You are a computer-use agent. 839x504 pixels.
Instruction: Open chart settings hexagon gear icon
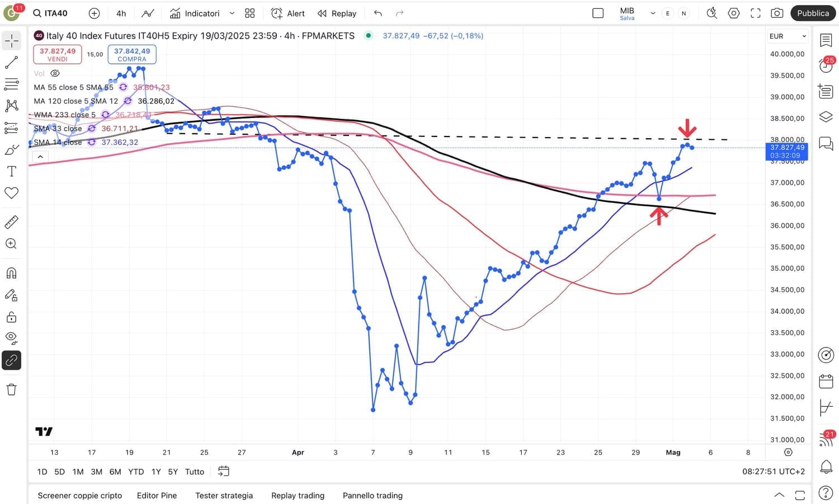point(734,13)
